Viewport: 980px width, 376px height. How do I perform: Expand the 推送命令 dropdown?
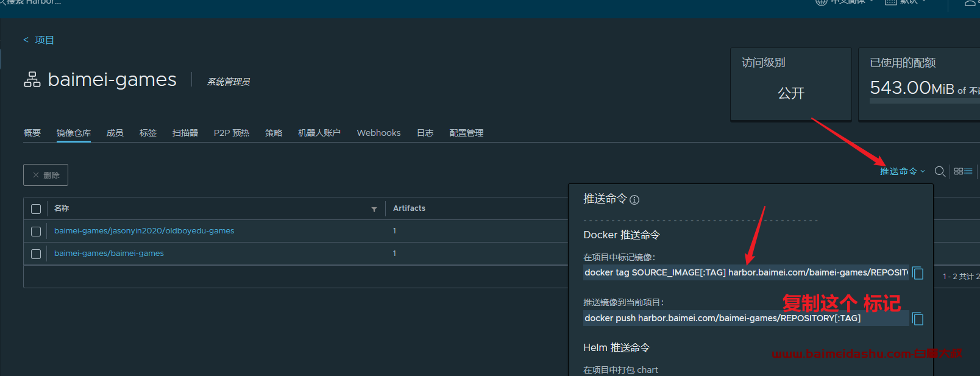(903, 171)
